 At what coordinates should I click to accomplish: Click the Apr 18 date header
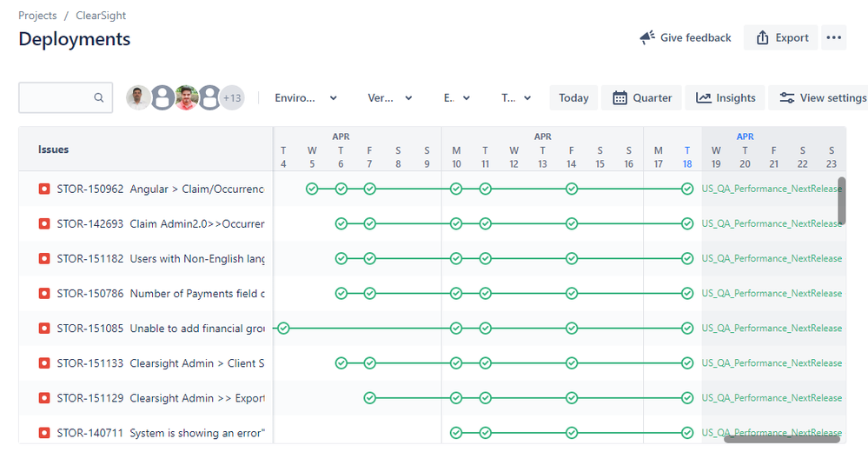pos(687,157)
